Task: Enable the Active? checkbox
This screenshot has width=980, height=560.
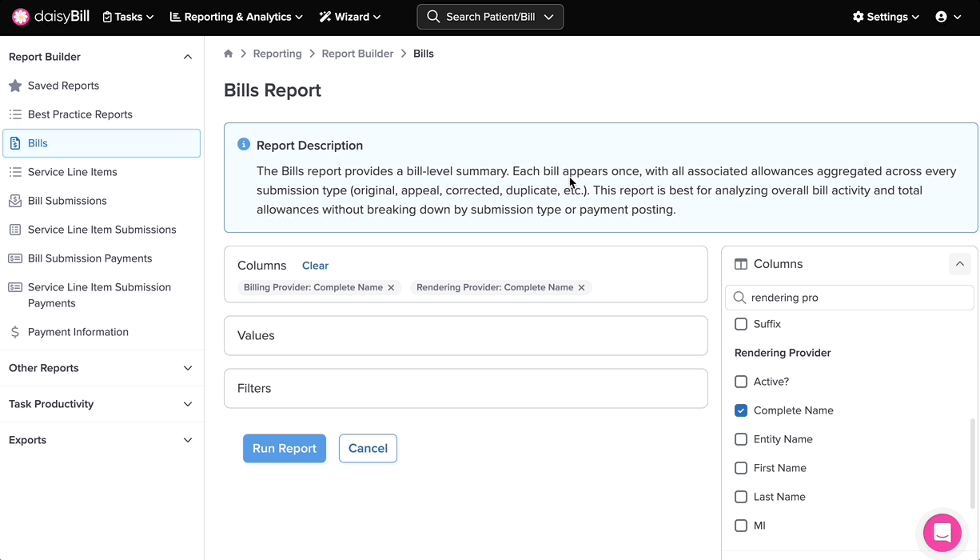Action: coord(741,382)
